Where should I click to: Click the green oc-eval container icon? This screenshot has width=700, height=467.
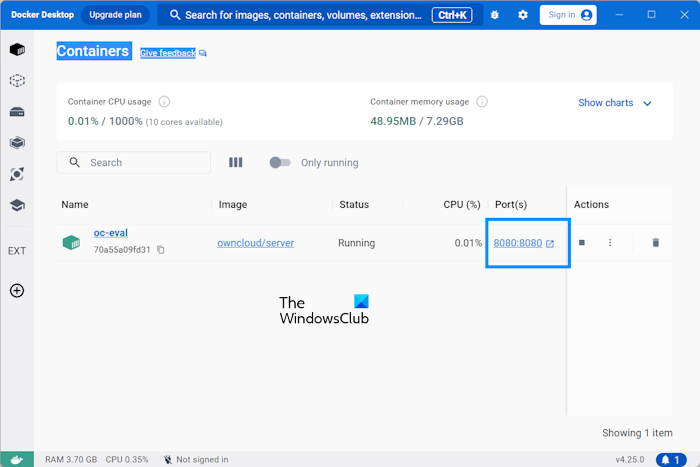(71, 243)
